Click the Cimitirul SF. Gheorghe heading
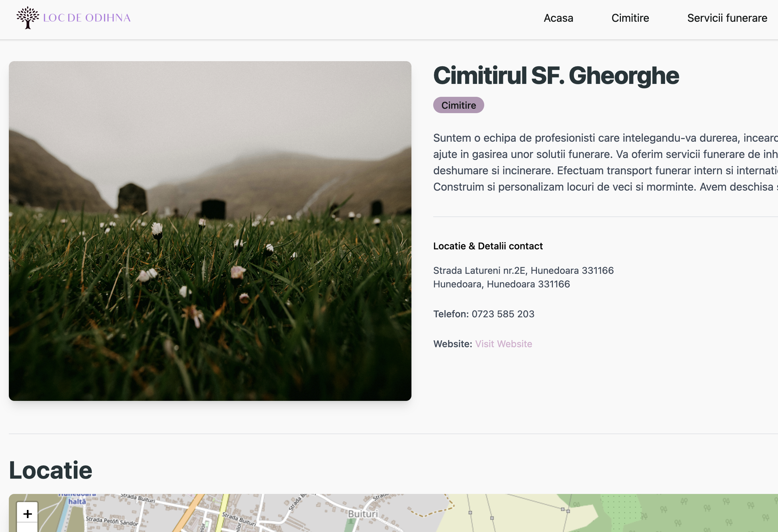The height and width of the screenshot is (532, 778). pyautogui.click(x=556, y=76)
